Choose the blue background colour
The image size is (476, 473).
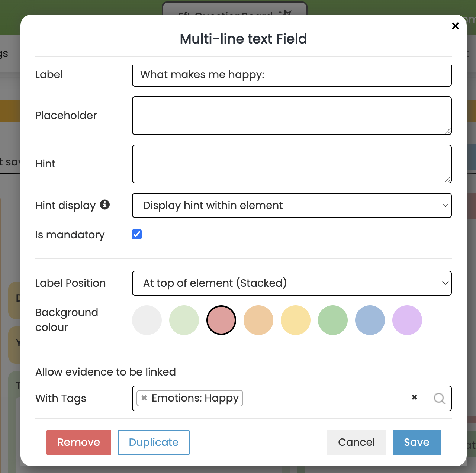pos(370,320)
